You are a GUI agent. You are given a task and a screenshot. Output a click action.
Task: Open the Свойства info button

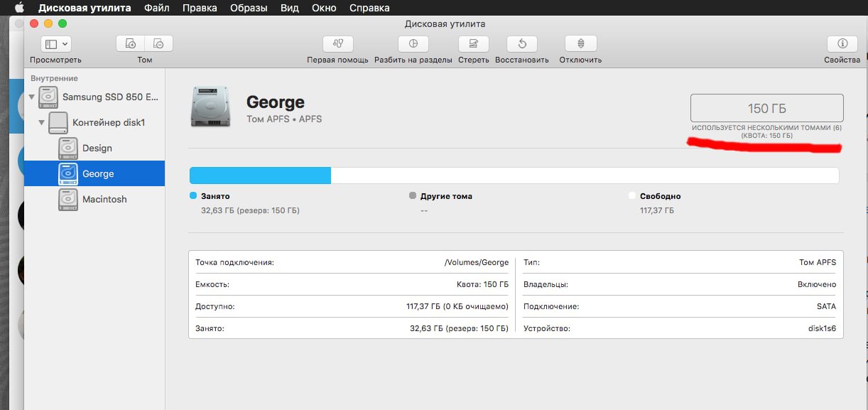tap(842, 43)
